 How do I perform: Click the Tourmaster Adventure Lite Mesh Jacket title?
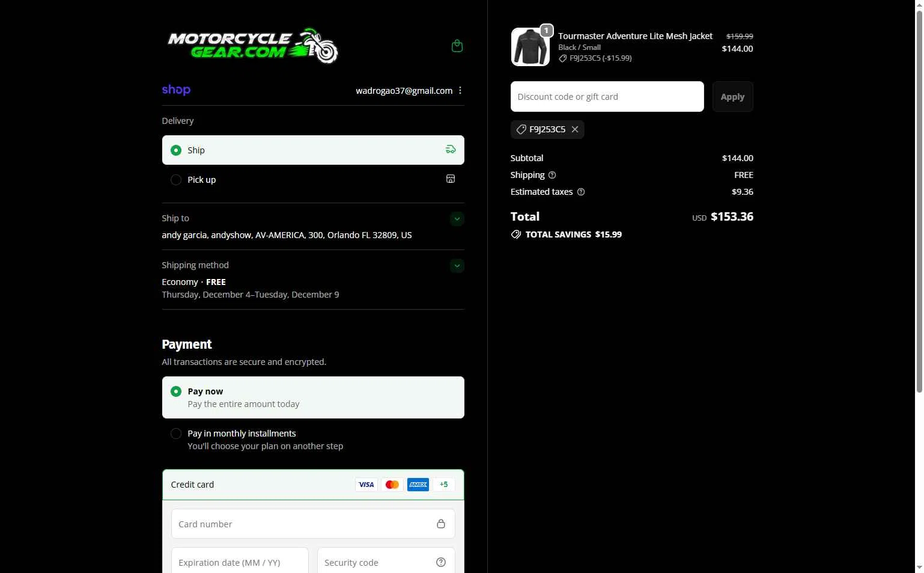coord(635,36)
